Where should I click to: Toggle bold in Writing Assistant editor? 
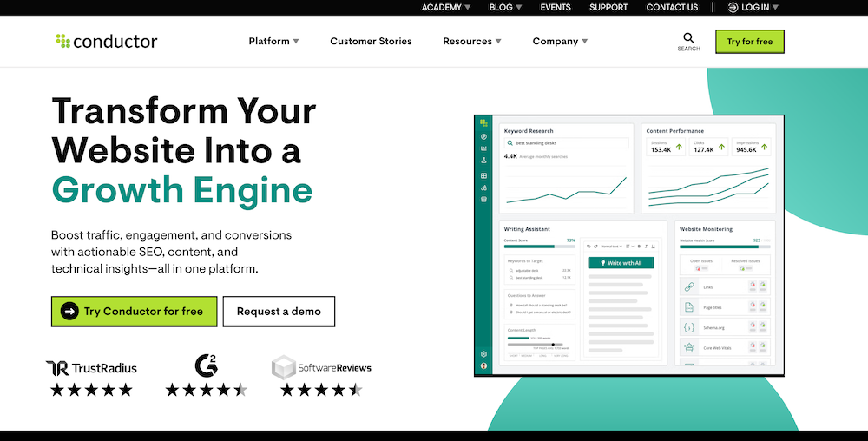(x=639, y=247)
